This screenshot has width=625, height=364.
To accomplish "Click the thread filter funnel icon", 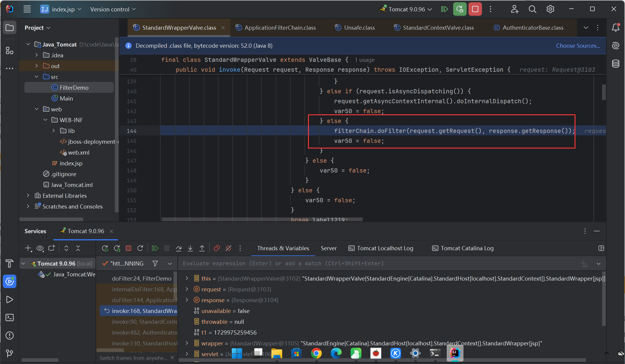I will pos(155,263).
